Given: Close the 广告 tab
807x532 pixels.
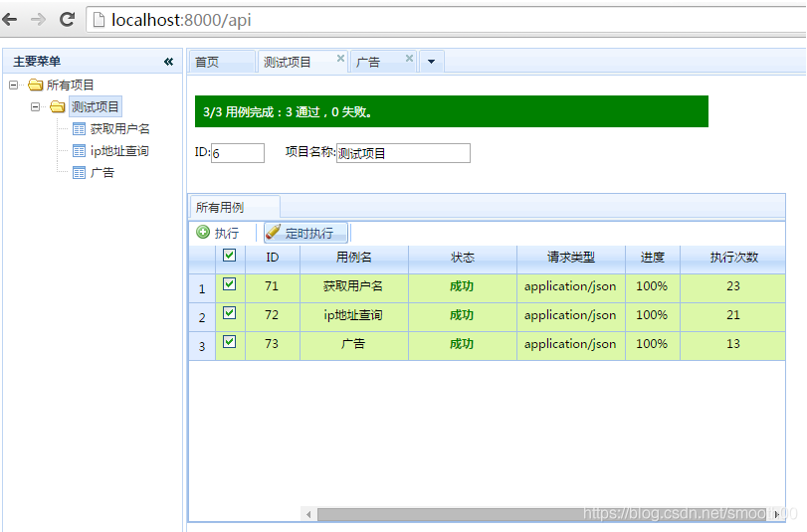Looking at the screenshot, I should [x=409, y=58].
